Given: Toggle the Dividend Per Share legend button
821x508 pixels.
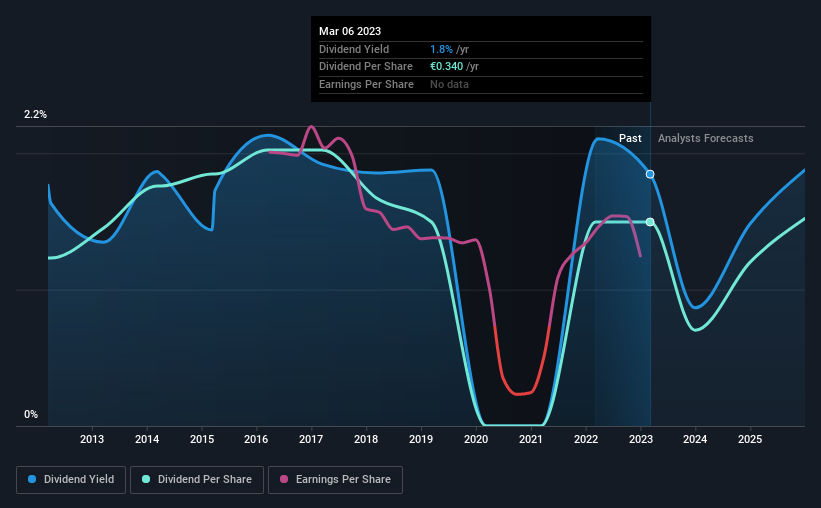Looking at the screenshot, I should 197,480.
